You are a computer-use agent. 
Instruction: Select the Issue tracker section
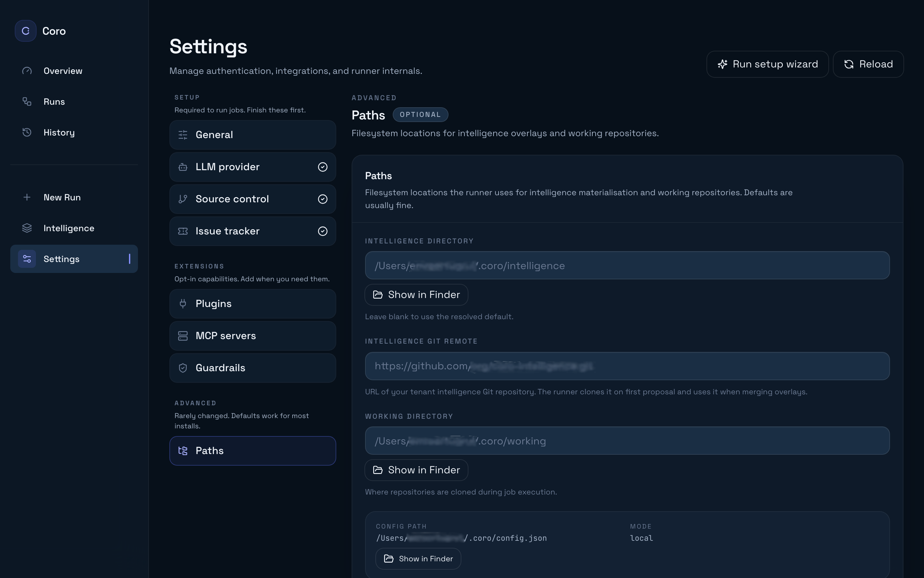click(253, 231)
